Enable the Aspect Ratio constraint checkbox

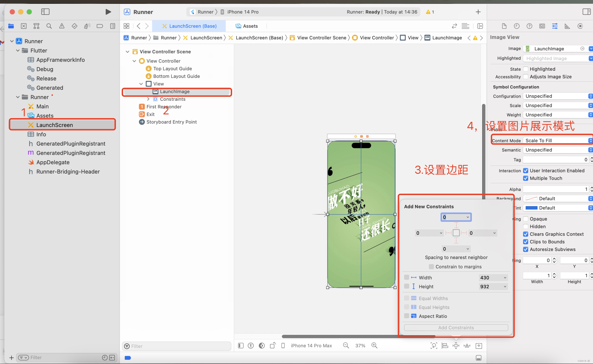click(407, 316)
